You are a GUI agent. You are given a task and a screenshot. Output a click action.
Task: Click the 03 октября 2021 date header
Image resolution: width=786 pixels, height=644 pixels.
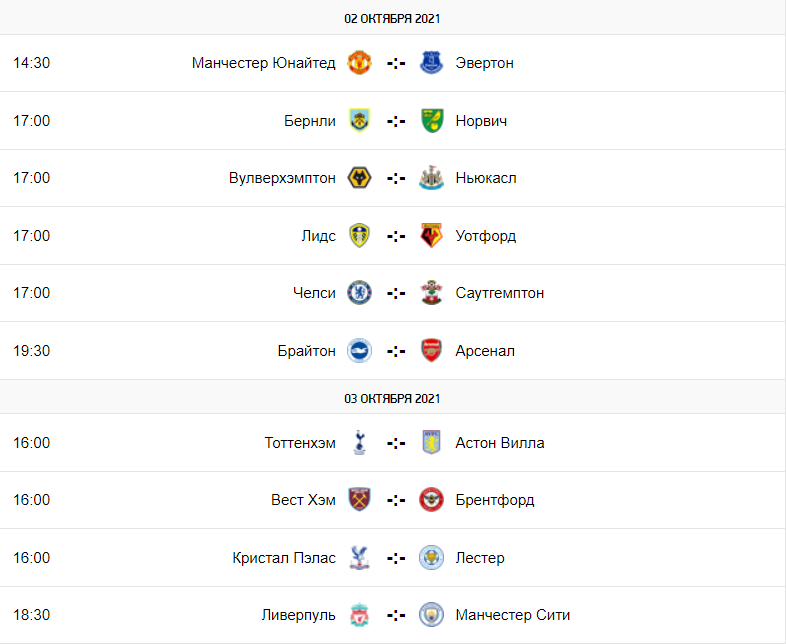tap(393, 398)
